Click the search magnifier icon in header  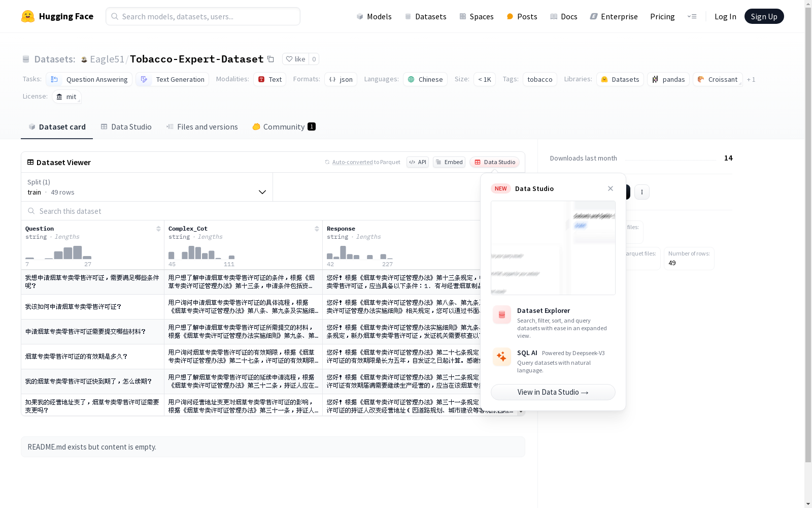click(115, 16)
